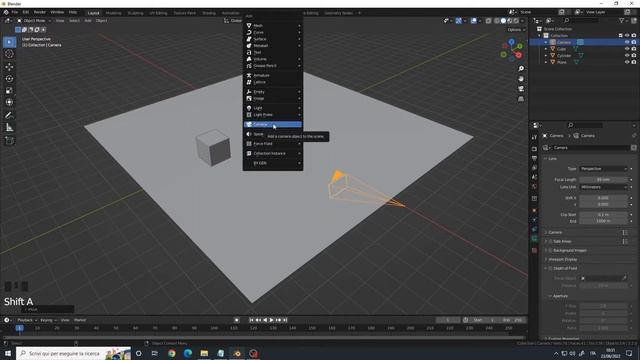Screen dimensions: 640x360
Task: Click Blender logo in top menu bar
Action: tap(6, 13)
